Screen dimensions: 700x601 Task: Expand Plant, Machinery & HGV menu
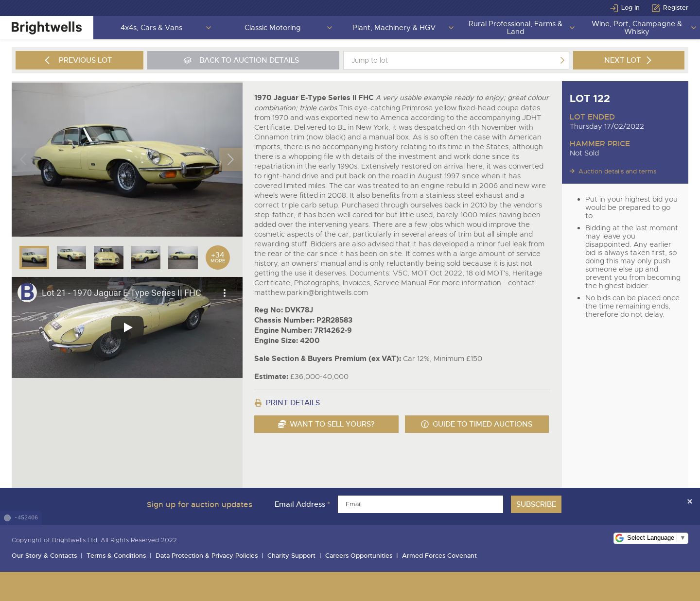click(451, 28)
